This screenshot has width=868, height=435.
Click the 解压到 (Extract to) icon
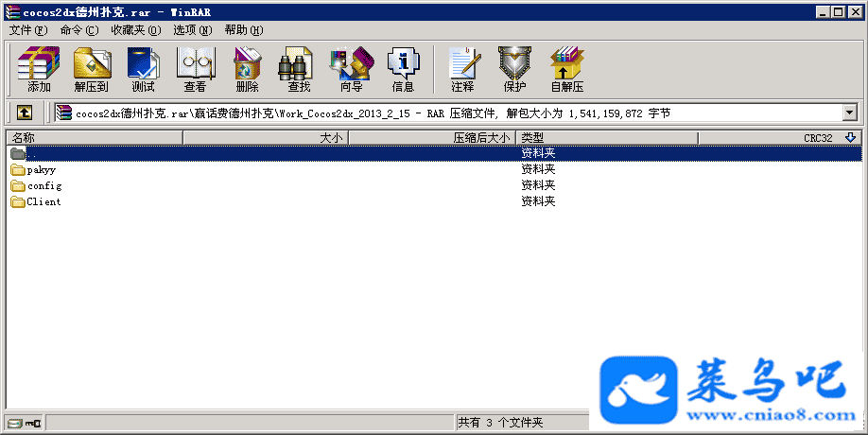coord(92,70)
